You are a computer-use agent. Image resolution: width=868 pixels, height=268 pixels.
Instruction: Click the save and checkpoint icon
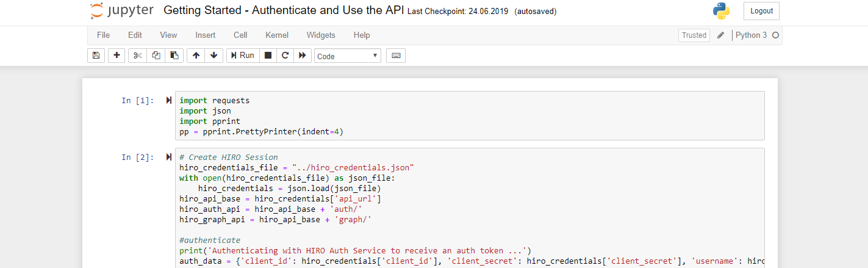96,56
